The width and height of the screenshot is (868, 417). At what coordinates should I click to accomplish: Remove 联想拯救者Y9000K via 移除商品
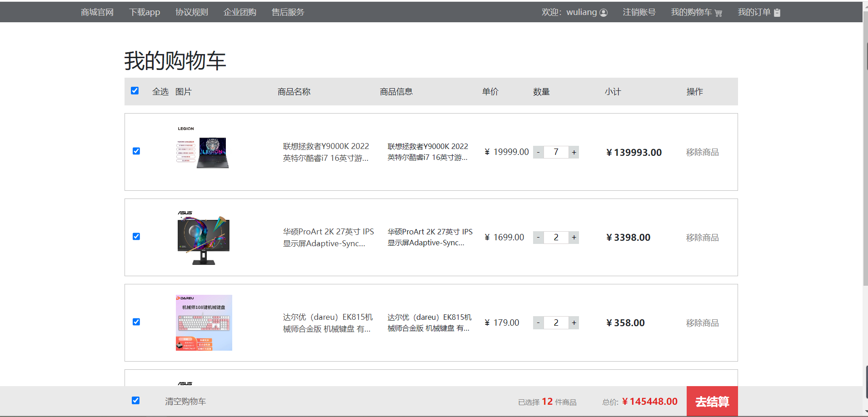coord(703,152)
